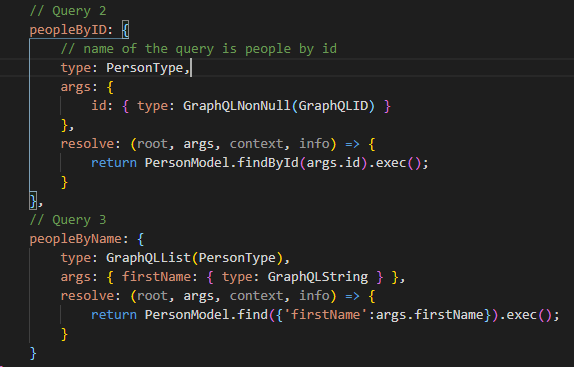The width and height of the screenshot is (574, 367).
Task: Click exec at end of PersonModel.find line
Action: (x=522, y=315)
